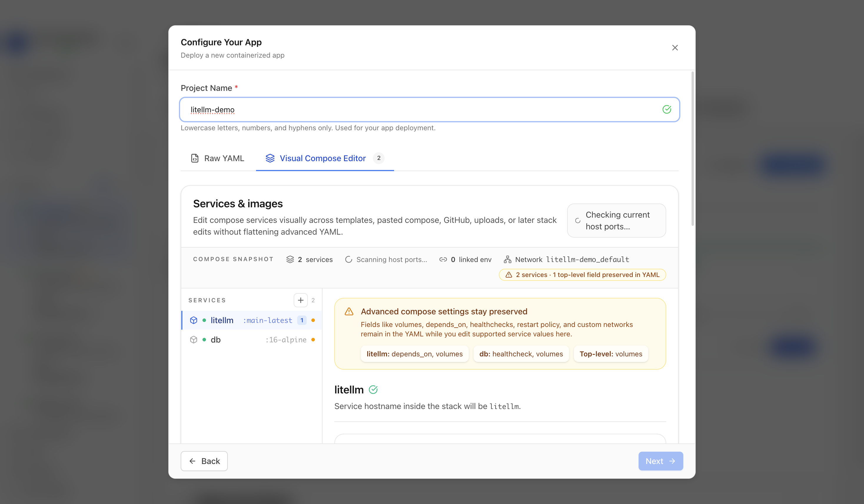The width and height of the screenshot is (864, 504).
Task: Click the green status dot beside db
Action: (204, 340)
